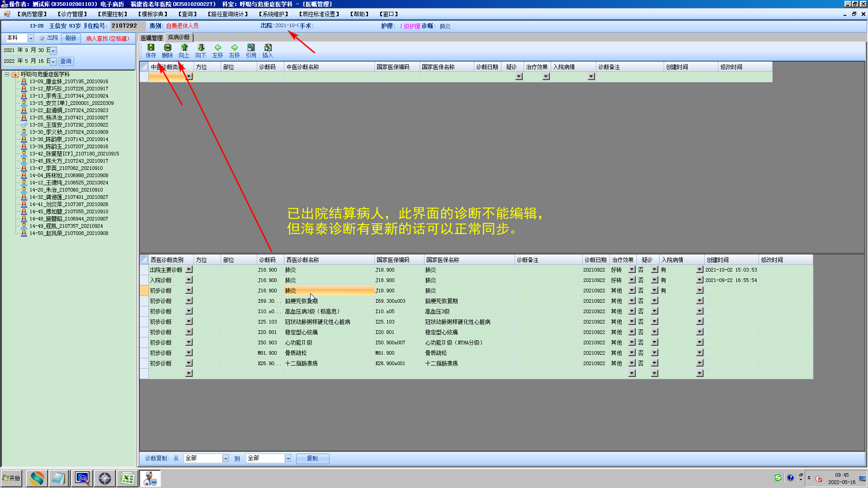The height and width of the screenshot is (488, 868).
Task: Click the 向下 move-down arrow icon
Action: click(x=201, y=48)
